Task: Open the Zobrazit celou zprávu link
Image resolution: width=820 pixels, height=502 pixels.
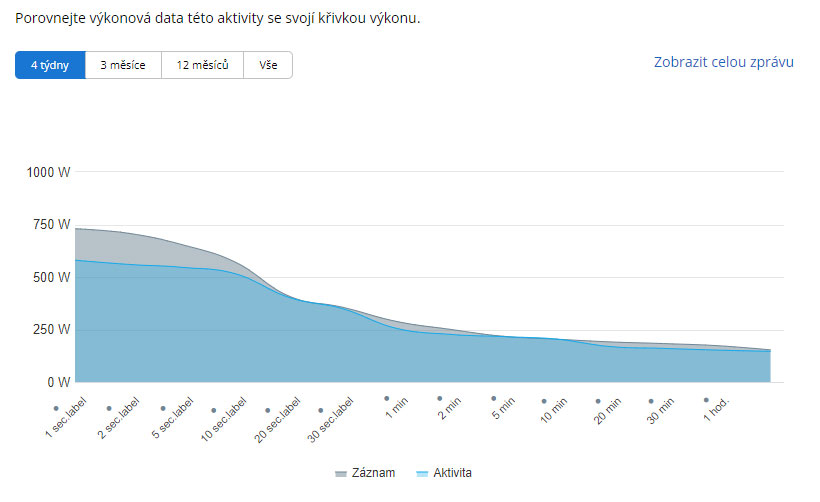Action: click(723, 62)
